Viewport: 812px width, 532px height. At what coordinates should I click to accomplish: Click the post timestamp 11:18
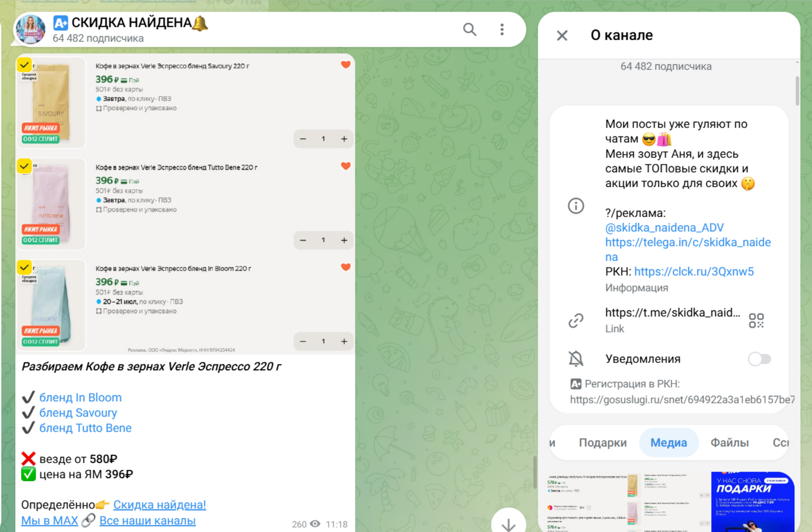337,524
